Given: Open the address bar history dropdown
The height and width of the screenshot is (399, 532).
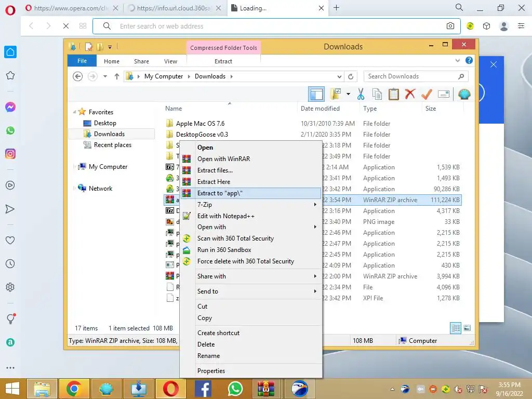Looking at the screenshot, I should [x=339, y=77].
